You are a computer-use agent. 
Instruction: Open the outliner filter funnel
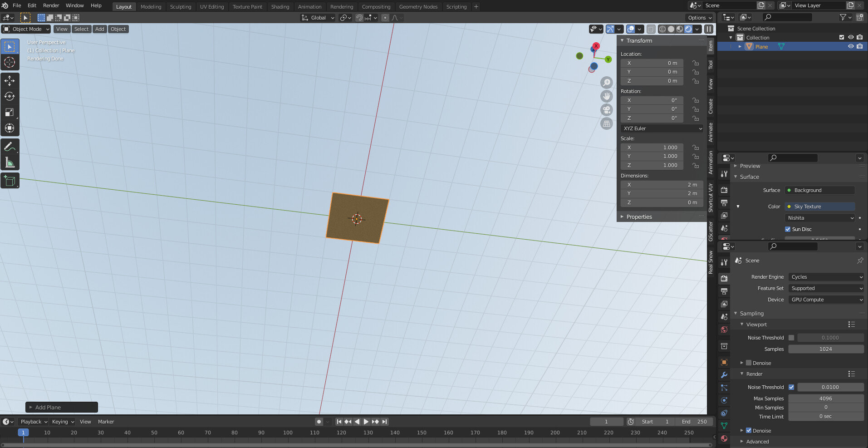click(843, 17)
